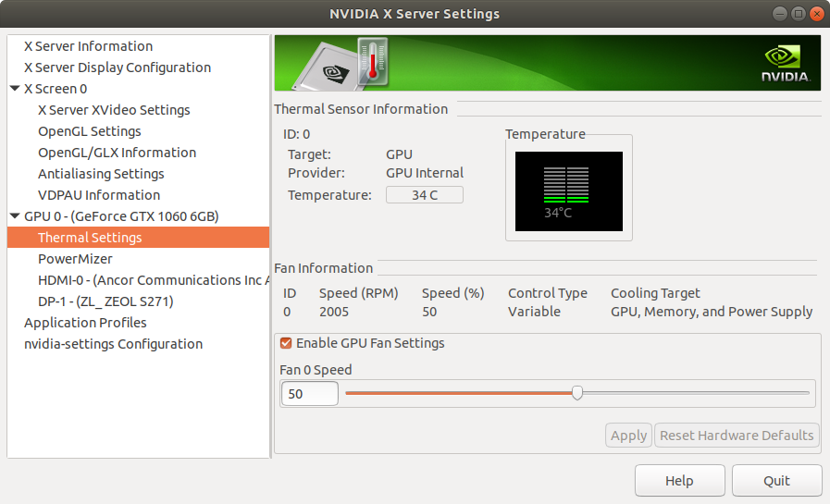Viewport: 830px width, 504px height.
Task: Click the 34 C temperature readout field
Action: point(425,194)
